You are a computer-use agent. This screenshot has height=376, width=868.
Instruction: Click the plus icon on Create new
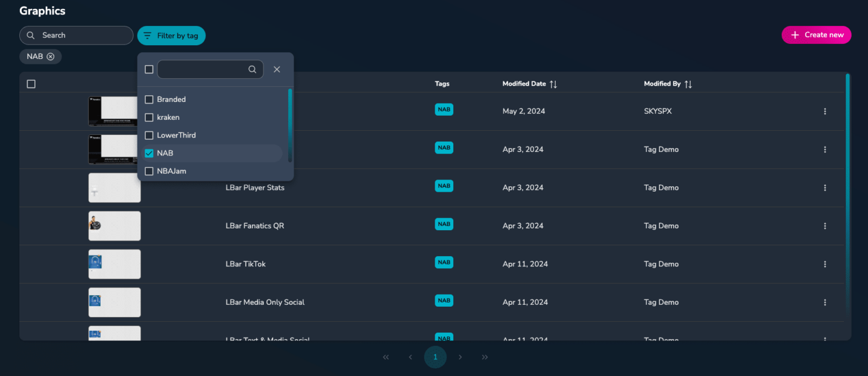tap(794, 34)
